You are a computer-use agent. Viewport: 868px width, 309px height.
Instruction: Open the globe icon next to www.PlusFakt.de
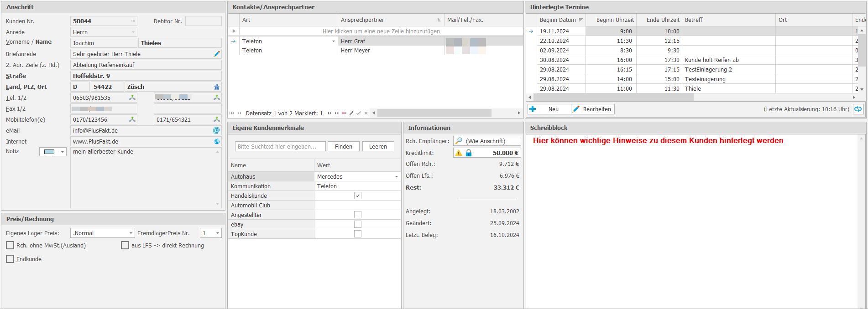tap(217, 141)
